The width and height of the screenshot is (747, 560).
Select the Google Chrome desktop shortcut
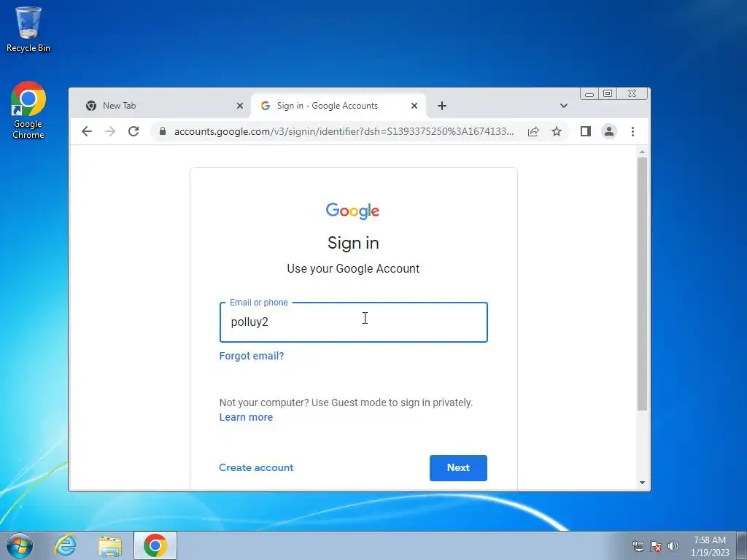[x=28, y=110]
